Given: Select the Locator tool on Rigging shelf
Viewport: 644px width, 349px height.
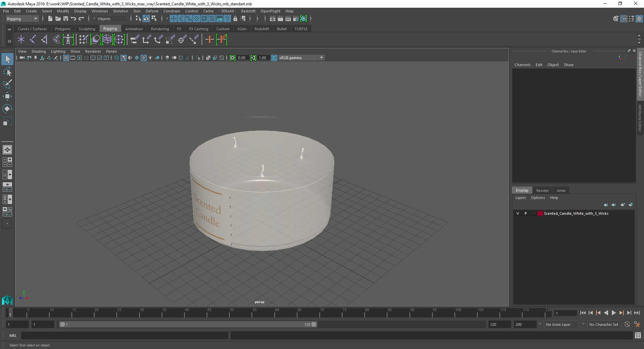Looking at the screenshot, I should (21, 40).
